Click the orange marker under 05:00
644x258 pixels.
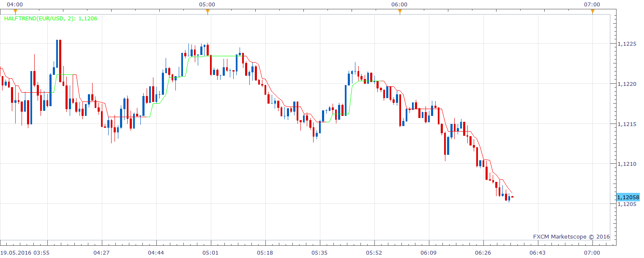click(x=207, y=11)
